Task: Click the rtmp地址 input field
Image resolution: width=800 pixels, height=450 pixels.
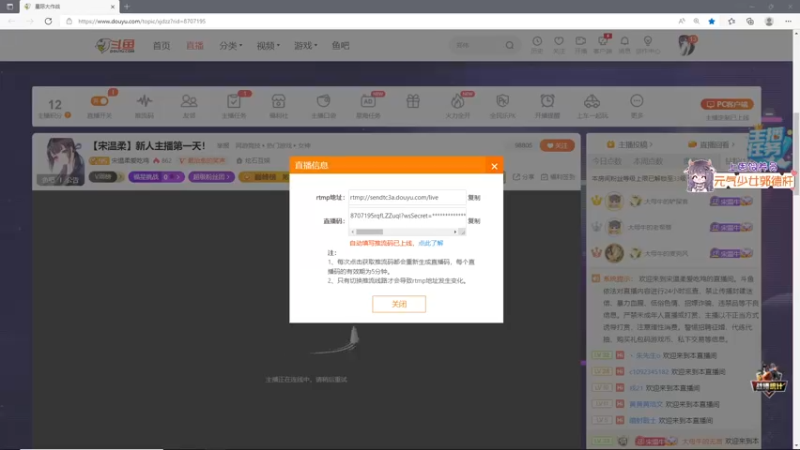Action: (407, 197)
